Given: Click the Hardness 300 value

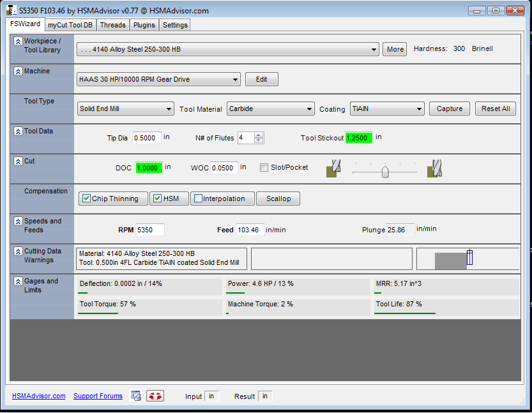Looking at the screenshot, I should pyautogui.click(x=459, y=49).
